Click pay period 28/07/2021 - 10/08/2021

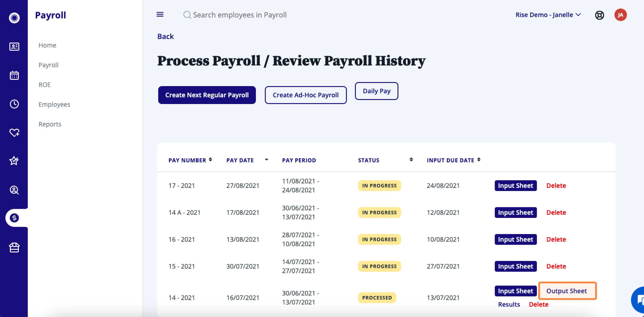point(300,239)
